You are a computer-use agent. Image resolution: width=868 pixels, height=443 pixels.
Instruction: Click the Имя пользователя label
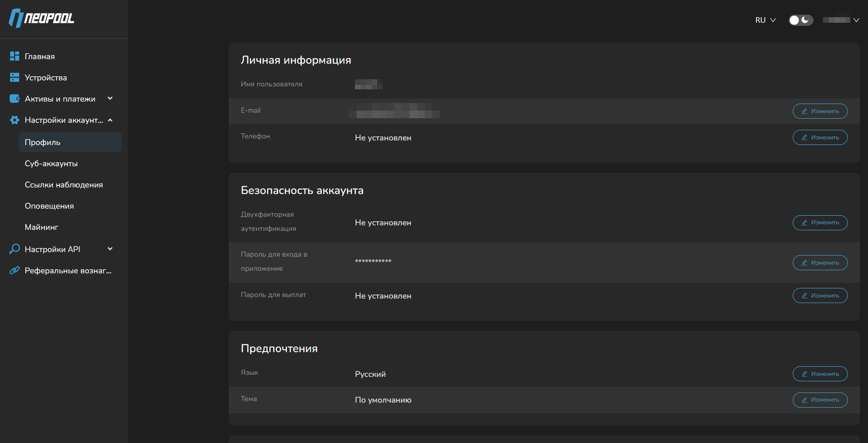tap(272, 84)
